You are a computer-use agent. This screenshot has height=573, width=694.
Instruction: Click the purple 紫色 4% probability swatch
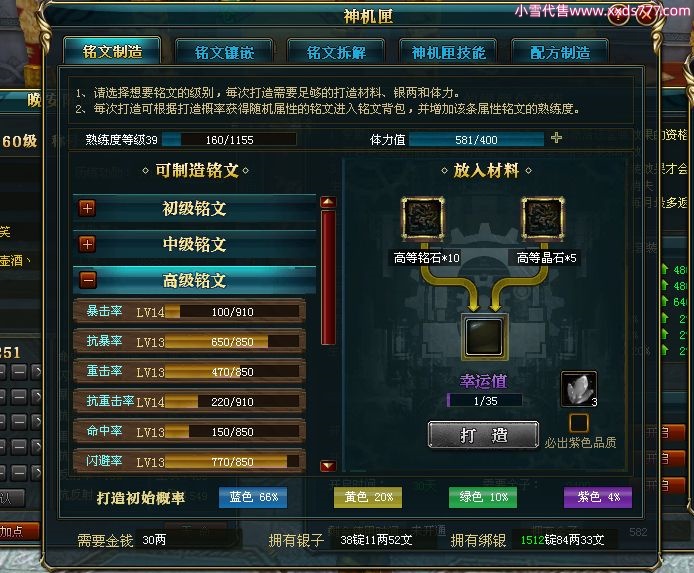pyautogui.click(x=598, y=497)
